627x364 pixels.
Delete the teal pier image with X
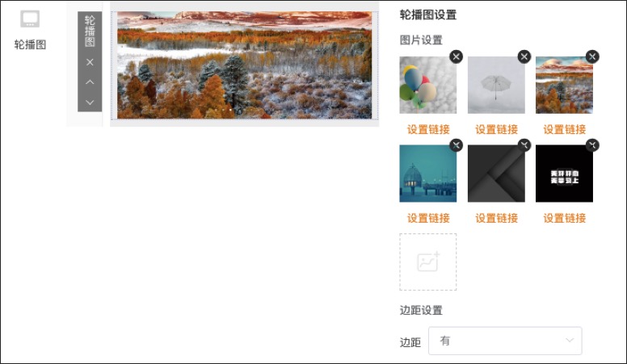point(456,145)
